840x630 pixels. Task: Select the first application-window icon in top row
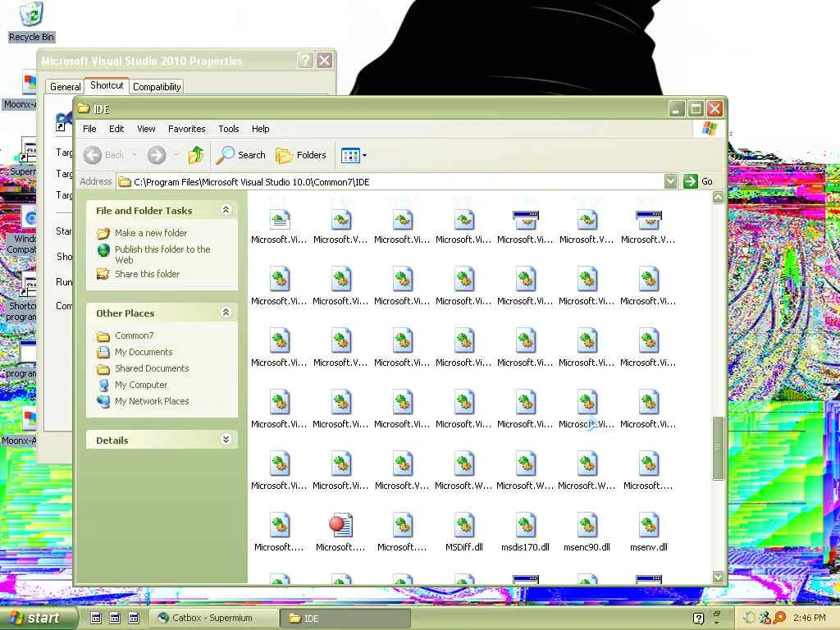(x=526, y=220)
